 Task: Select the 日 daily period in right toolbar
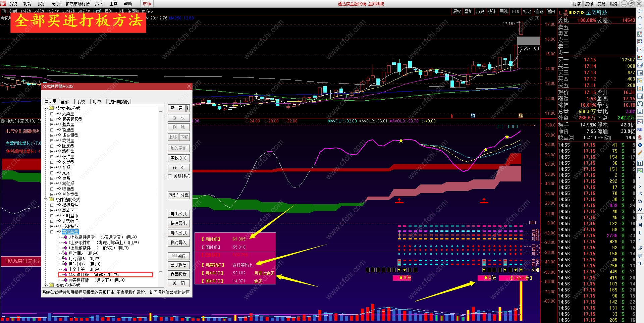(x=640, y=217)
